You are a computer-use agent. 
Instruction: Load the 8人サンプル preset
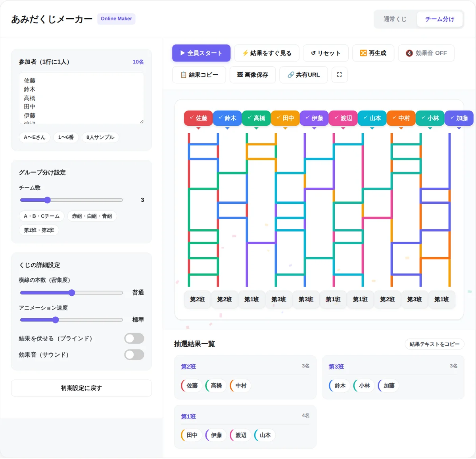click(x=100, y=137)
